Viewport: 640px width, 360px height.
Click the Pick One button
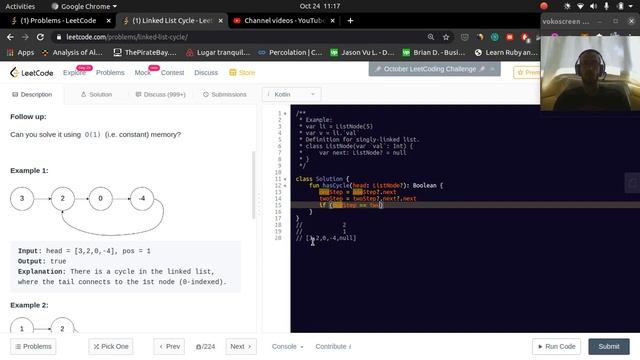click(111, 347)
